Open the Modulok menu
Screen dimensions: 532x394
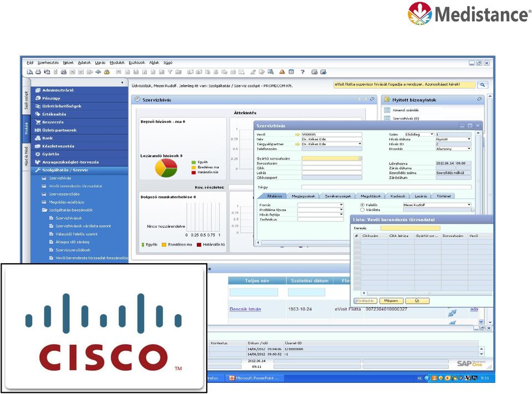coord(117,63)
